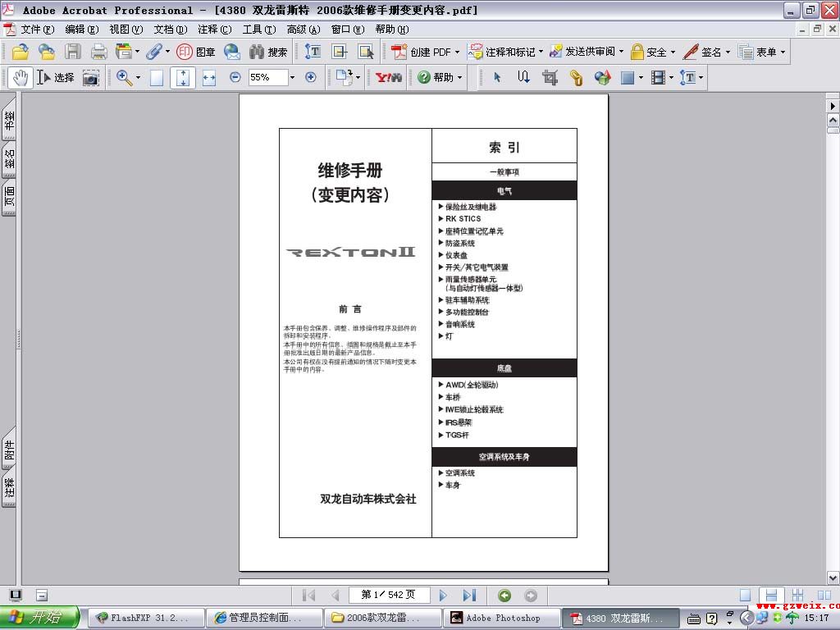Click the zoom in plus button

[x=310, y=77]
